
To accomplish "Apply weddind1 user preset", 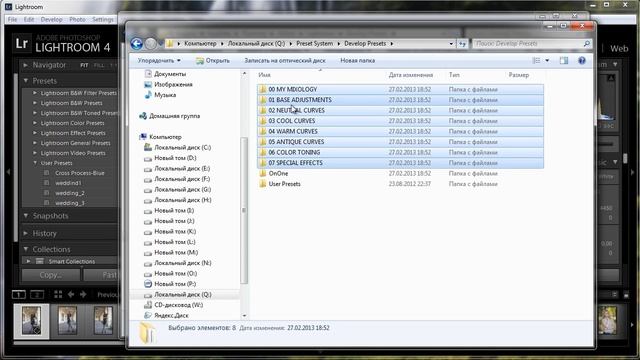I will tap(68, 183).
